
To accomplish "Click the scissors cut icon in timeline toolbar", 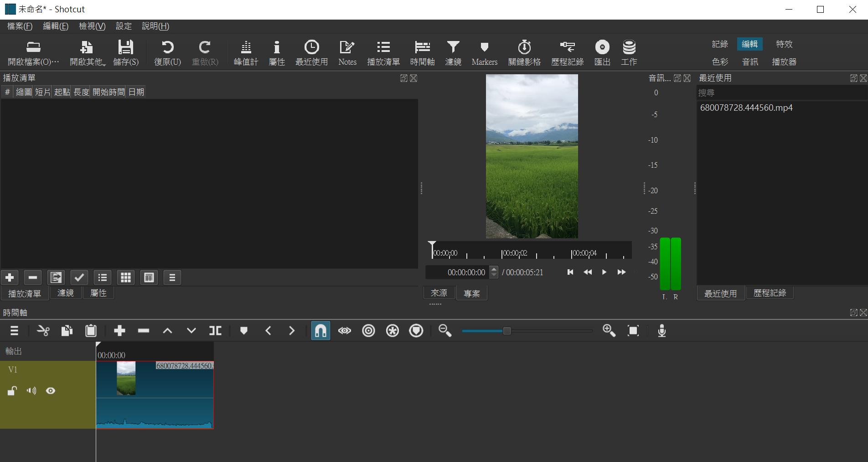I will 43,331.
